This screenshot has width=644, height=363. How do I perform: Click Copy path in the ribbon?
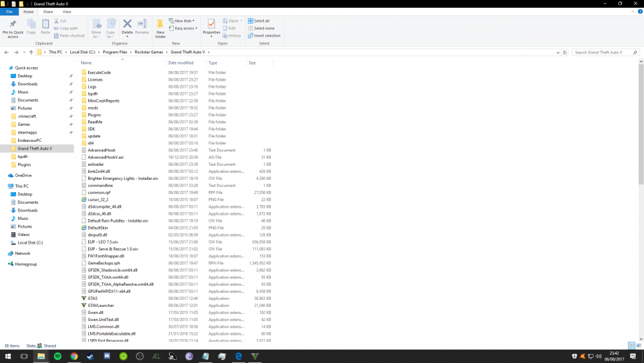tap(66, 28)
